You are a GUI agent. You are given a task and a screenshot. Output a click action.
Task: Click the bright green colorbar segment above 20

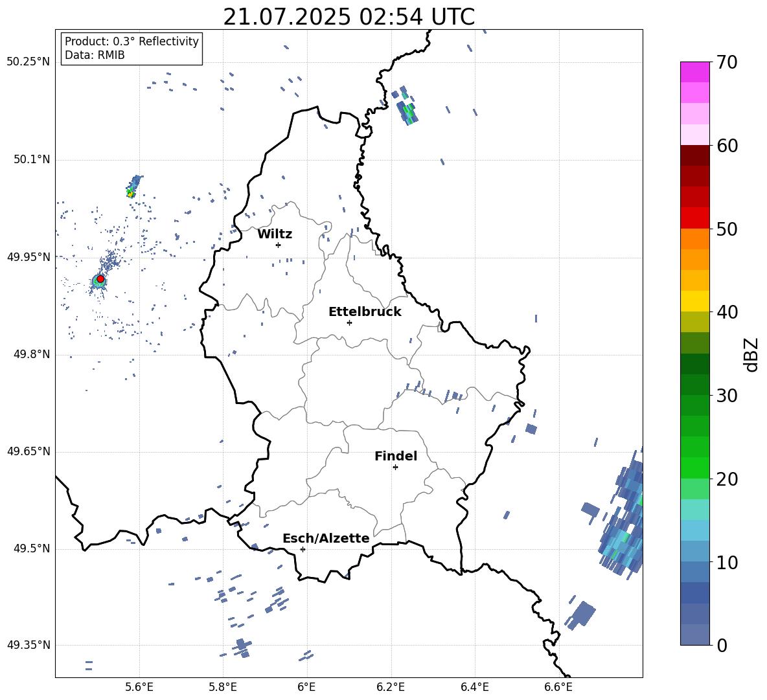tap(694, 468)
